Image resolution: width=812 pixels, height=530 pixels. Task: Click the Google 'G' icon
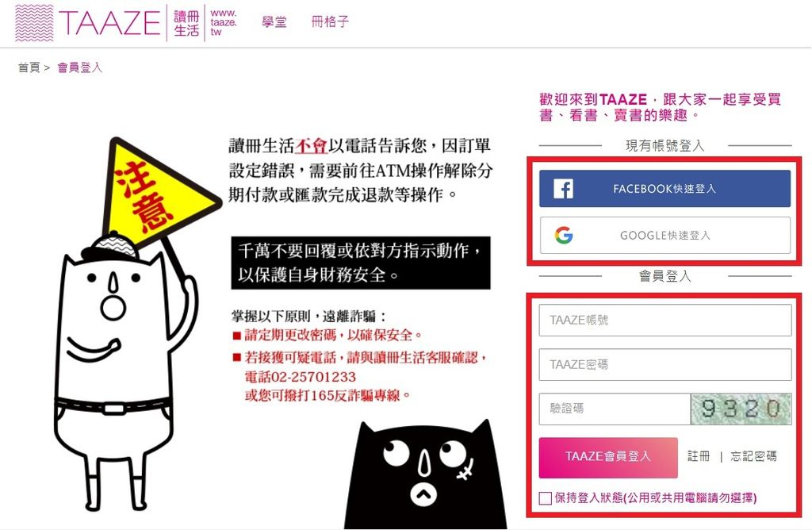tap(564, 235)
